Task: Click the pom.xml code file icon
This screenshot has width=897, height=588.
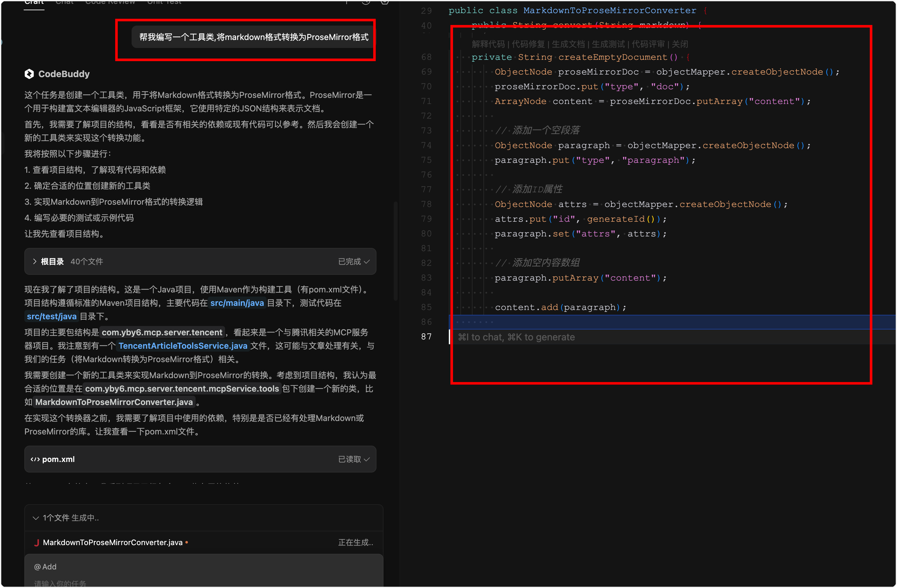Action: (35, 459)
